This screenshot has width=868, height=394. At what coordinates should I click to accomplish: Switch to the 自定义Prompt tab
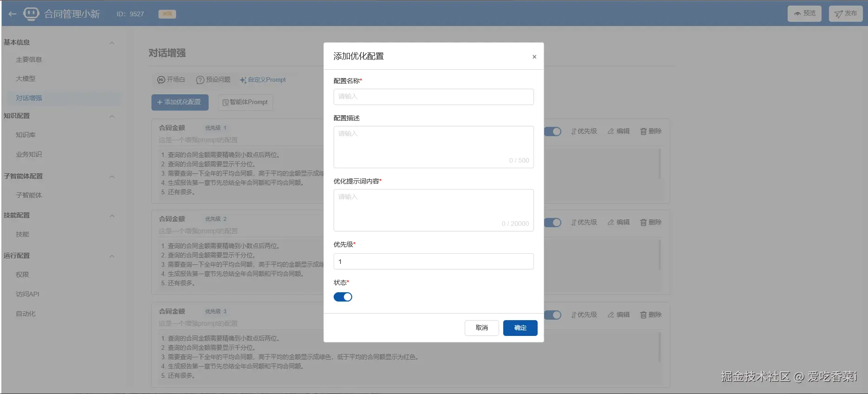tap(263, 80)
